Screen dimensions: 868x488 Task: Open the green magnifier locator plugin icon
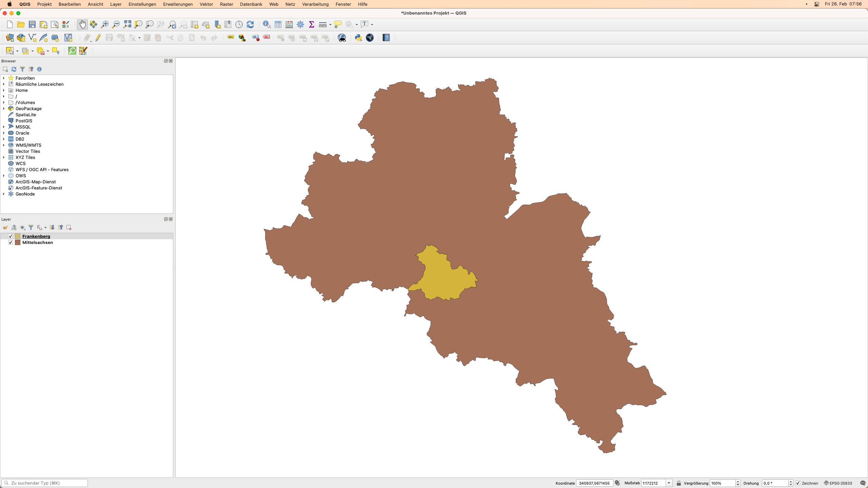[72, 51]
